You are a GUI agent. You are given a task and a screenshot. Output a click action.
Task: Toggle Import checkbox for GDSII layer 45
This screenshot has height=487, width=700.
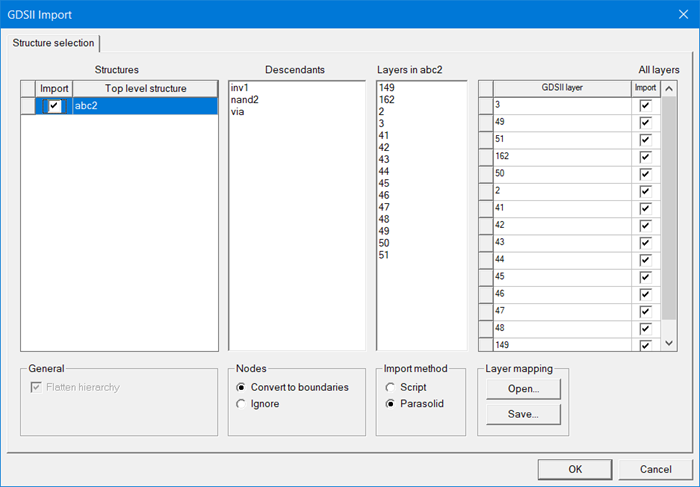pyautogui.click(x=645, y=277)
